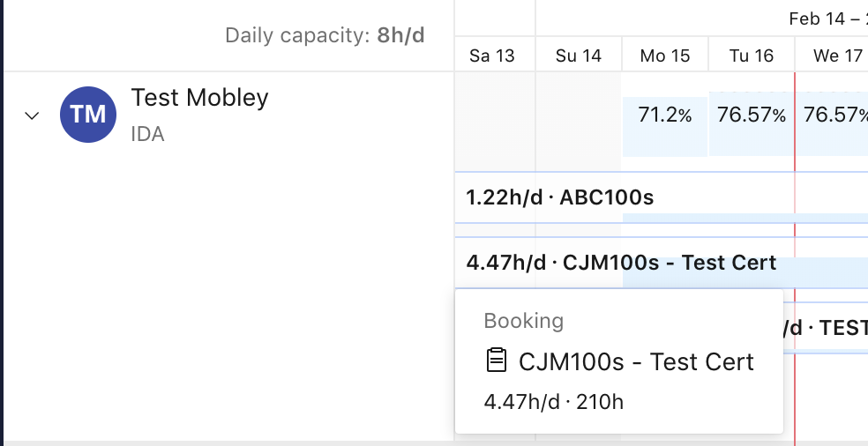The height and width of the screenshot is (446, 868).
Task: Click the clipboard icon in the Booking tooltip
Action: tap(496, 360)
